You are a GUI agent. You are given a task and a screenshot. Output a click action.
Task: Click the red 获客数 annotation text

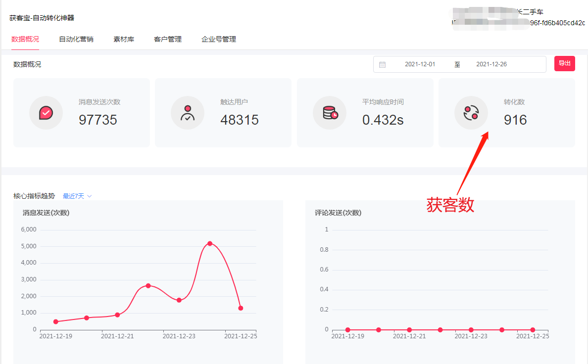450,205
